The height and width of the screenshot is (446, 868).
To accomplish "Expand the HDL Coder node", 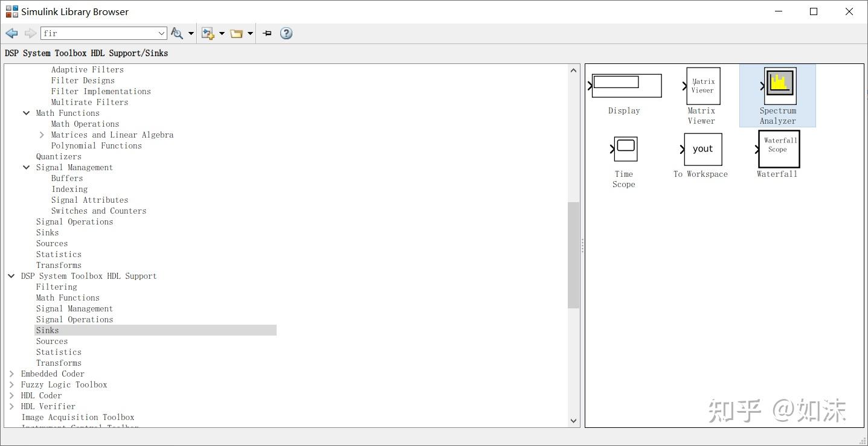I will [x=11, y=395].
